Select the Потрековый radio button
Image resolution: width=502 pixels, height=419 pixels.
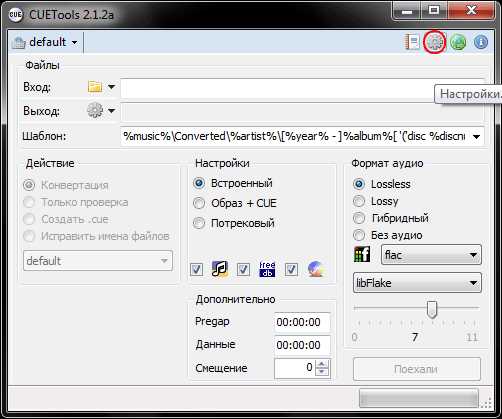tap(199, 223)
